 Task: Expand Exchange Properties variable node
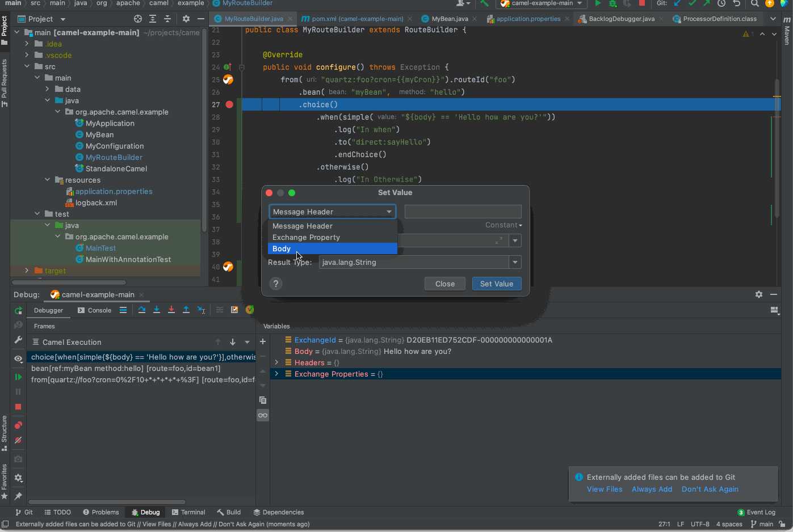click(276, 374)
